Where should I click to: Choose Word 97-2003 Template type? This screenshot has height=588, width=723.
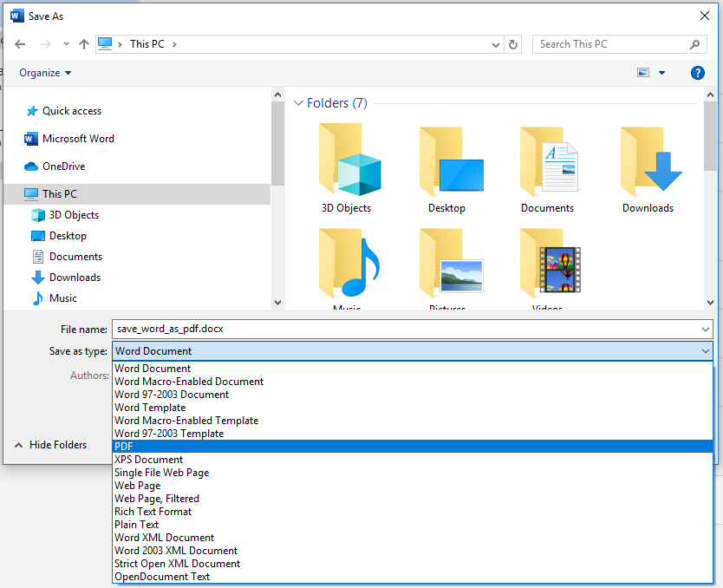click(413, 434)
